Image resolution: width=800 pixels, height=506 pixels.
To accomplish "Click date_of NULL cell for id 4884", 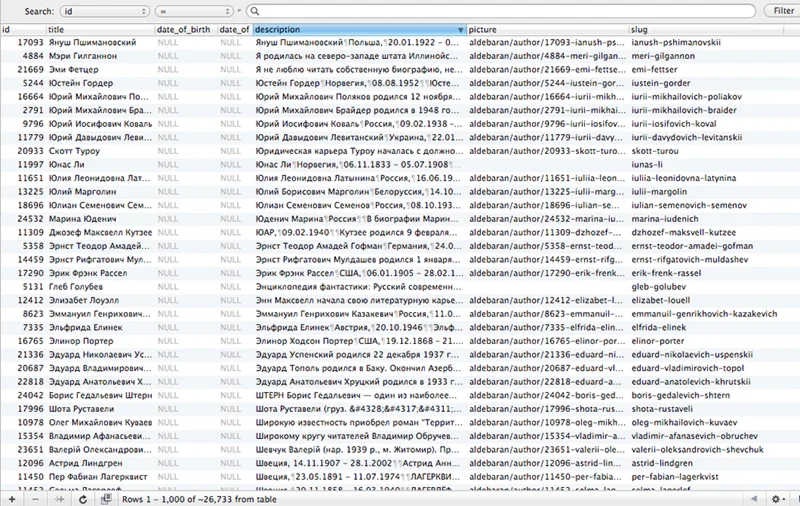I will pos(231,56).
